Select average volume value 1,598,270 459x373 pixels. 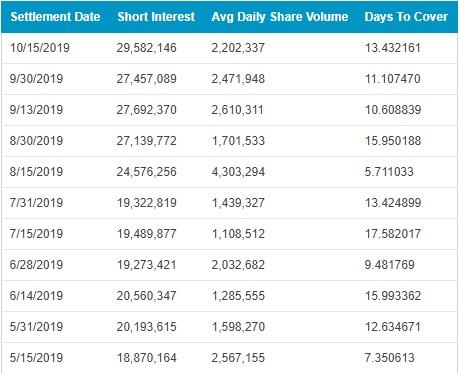pyautogui.click(x=238, y=327)
